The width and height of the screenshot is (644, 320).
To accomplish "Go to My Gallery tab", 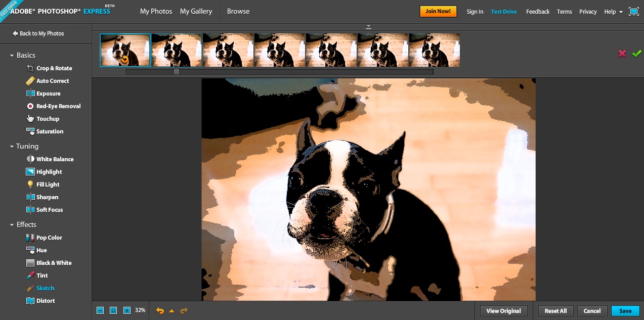I will click(x=196, y=11).
